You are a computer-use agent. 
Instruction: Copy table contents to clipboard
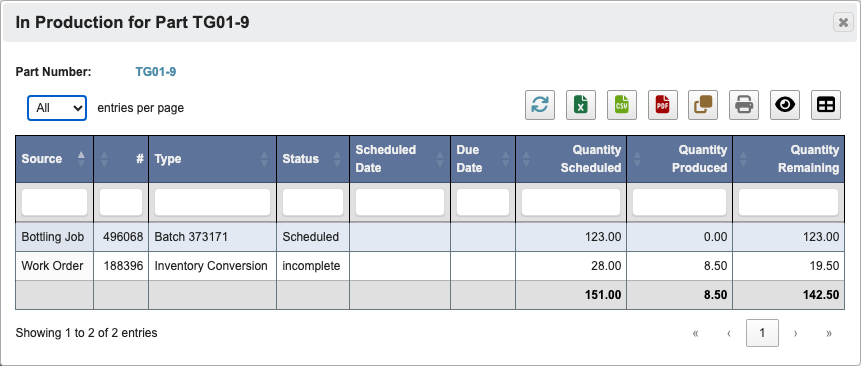point(703,105)
